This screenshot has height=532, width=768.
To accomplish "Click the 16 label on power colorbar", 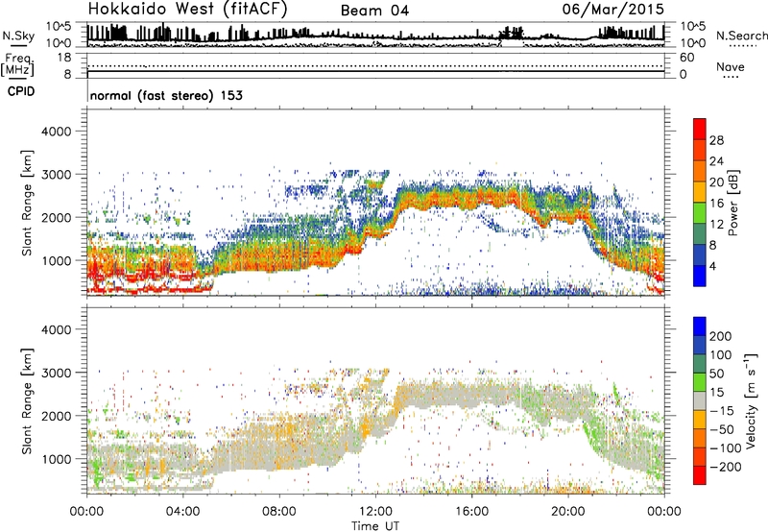I will click(716, 204).
